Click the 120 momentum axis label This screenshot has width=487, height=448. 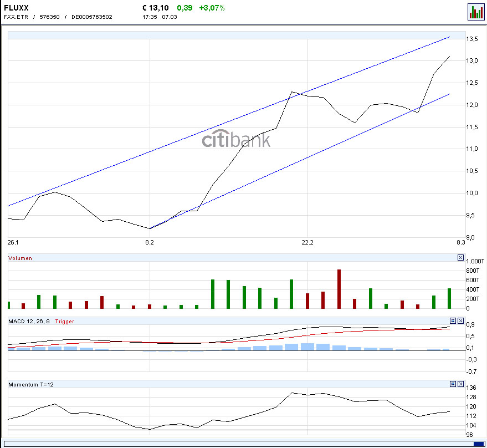pyautogui.click(x=471, y=406)
